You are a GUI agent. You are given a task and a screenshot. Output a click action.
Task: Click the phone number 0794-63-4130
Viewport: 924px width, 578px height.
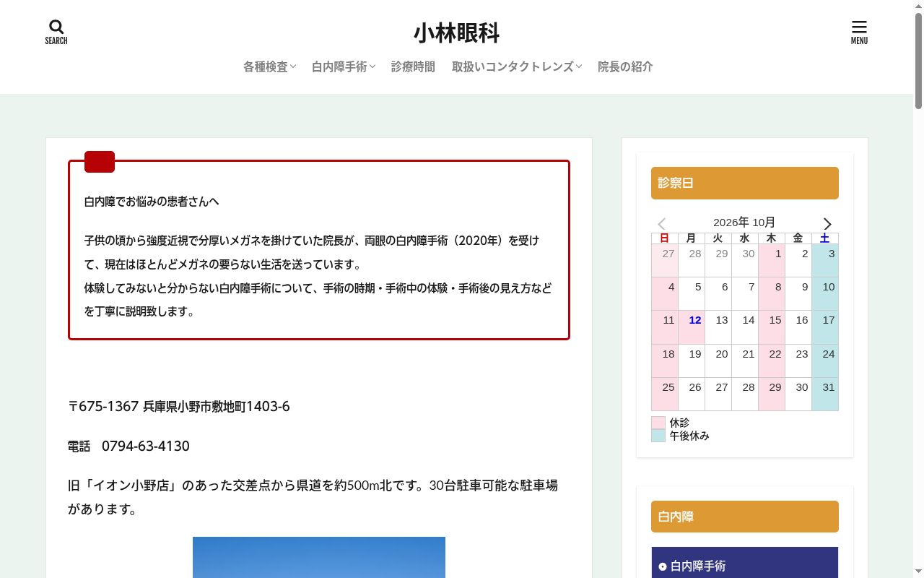tap(146, 446)
